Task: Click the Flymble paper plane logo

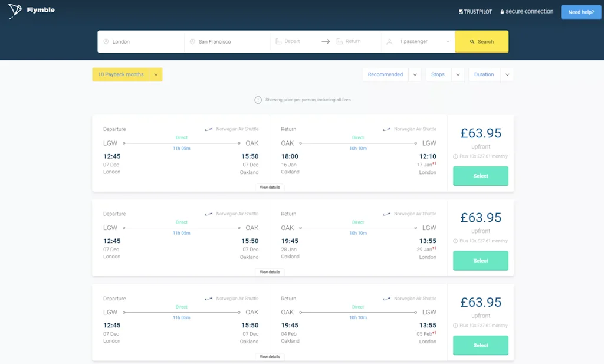Action: pos(15,11)
